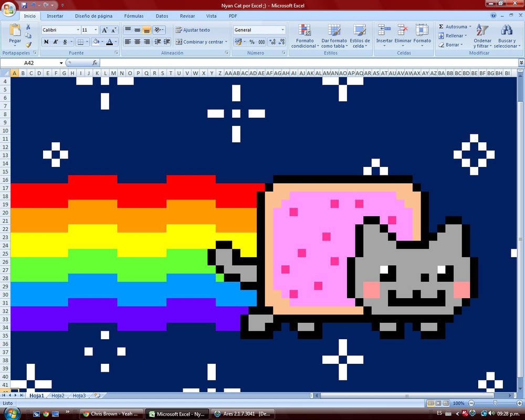525x420 pixels.
Task: Toggle italic (K) formatting
Action: 55,42
